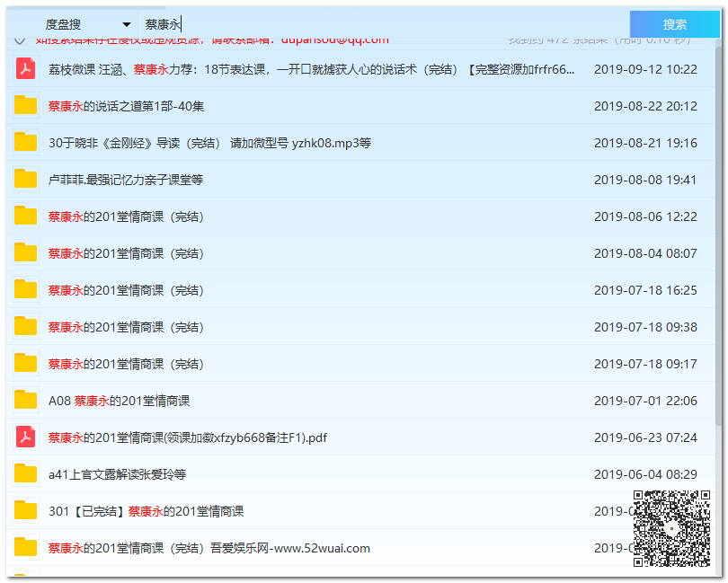The height and width of the screenshot is (583, 728).
Task: Click the PDF icon for 荔枝微课 result
Action: [25, 69]
